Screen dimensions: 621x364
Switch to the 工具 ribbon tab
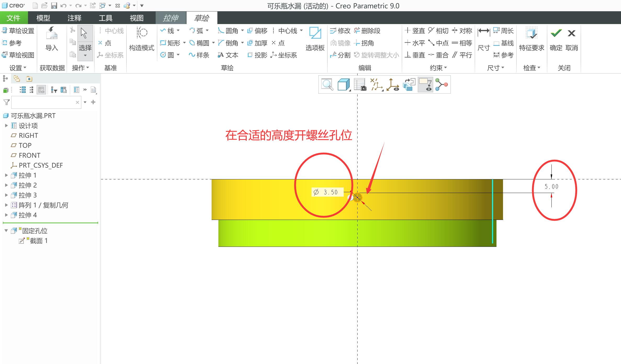(105, 18)
